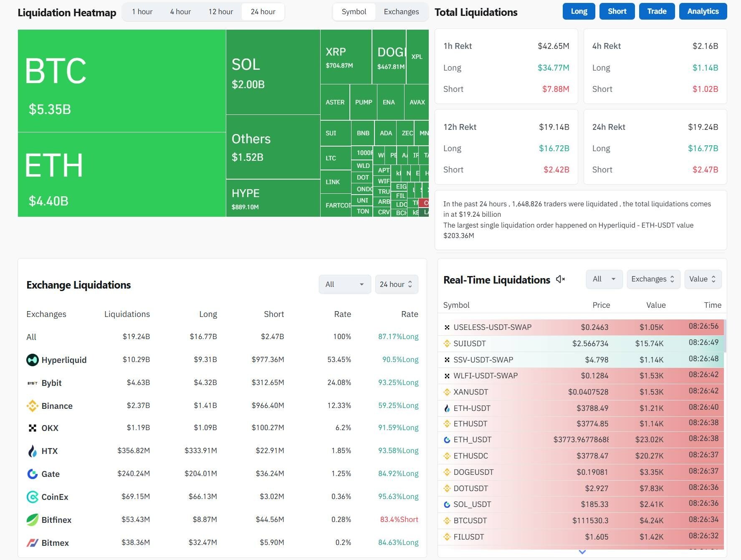Open the All dropdown in Exchange Liquidations
The image size is (741, 560).
(x=344, y=284)
